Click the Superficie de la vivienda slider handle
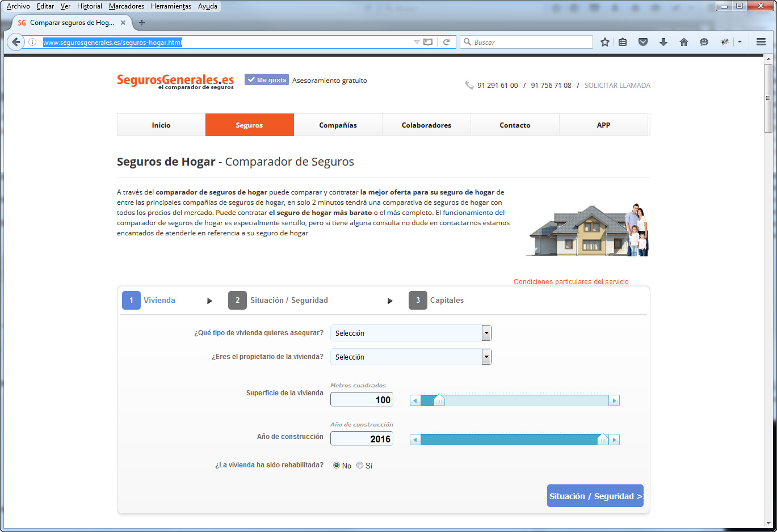 coord(439,400)
